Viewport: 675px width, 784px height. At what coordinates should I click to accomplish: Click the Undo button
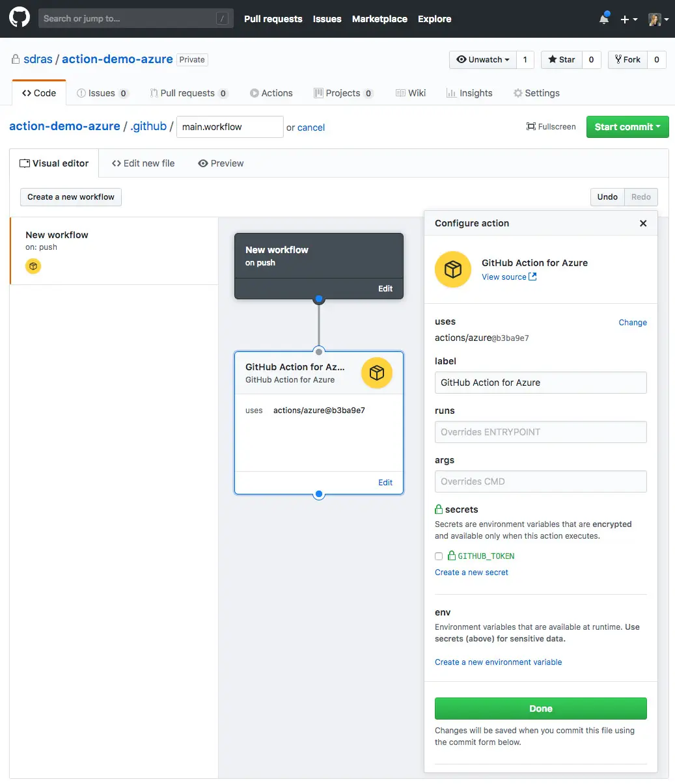pos(607,197)
